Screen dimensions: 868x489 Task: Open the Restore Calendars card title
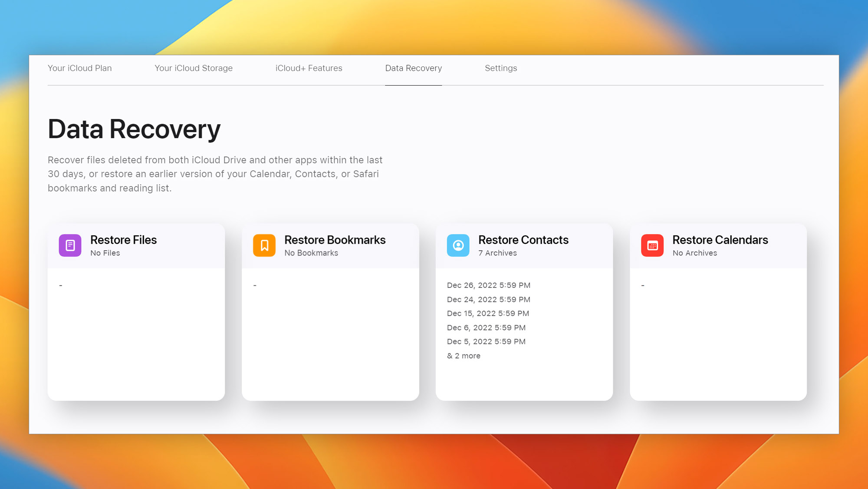(x=720, y=240)
